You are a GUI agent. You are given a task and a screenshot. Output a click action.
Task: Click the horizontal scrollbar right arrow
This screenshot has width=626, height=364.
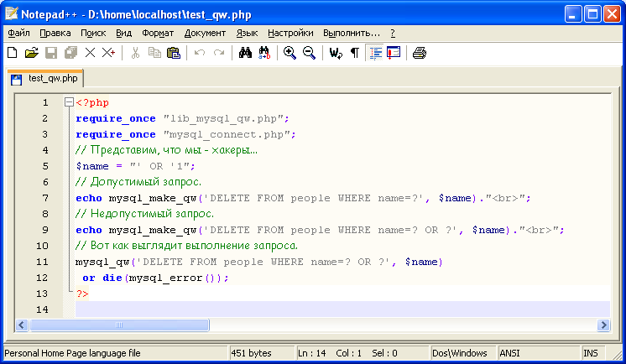coord(603,325)
